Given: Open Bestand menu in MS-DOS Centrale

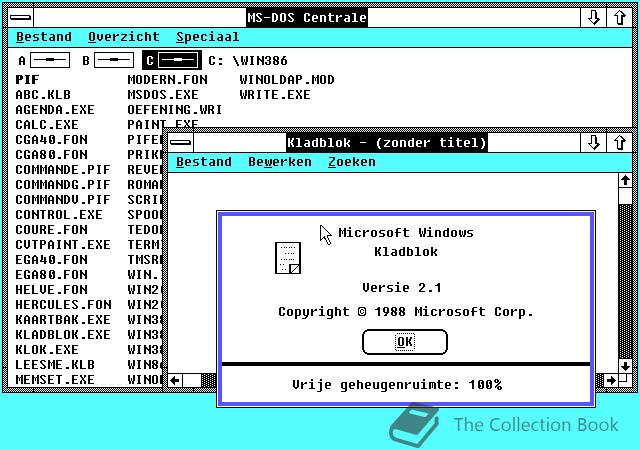Looking at the screenshot, I should click(x=44, y=37).
